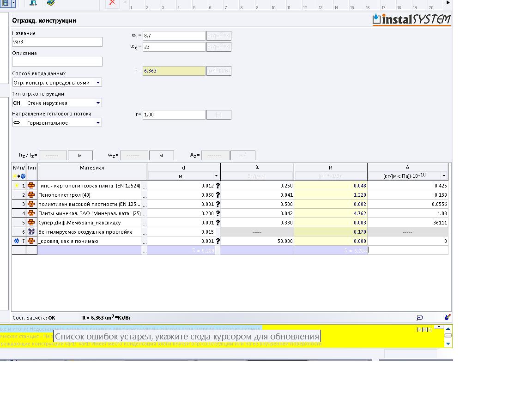Open the d column unit dropdown

(216, 176)
